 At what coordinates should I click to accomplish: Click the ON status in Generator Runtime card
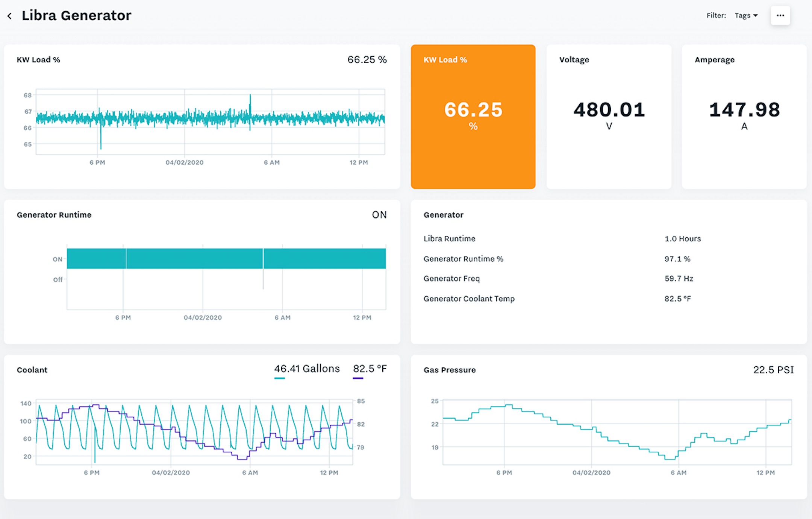(379, 215)
